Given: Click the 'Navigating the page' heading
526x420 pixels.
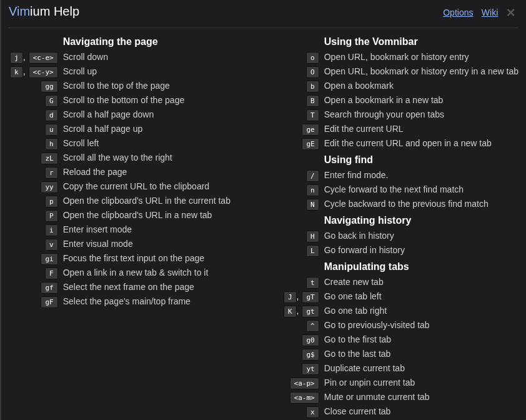Looking at the screenshot, I should (111, 42).
